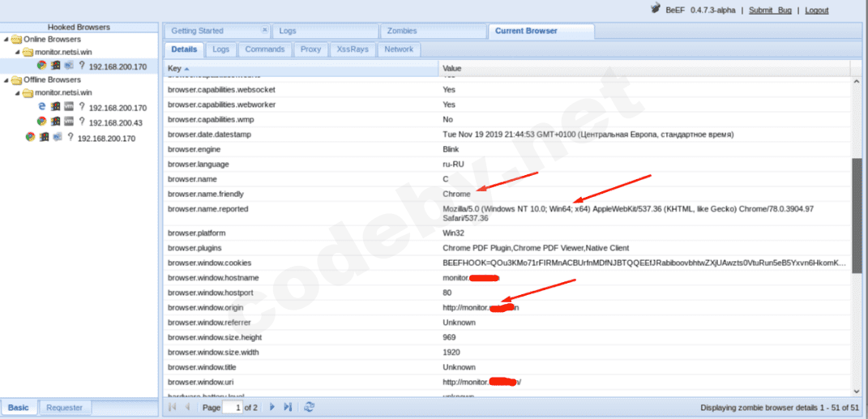The width and height of the screenshot is (868, 419).
Task: Click hardware icon of the online 192.168.200.170 entry
Action: [69, 66]
